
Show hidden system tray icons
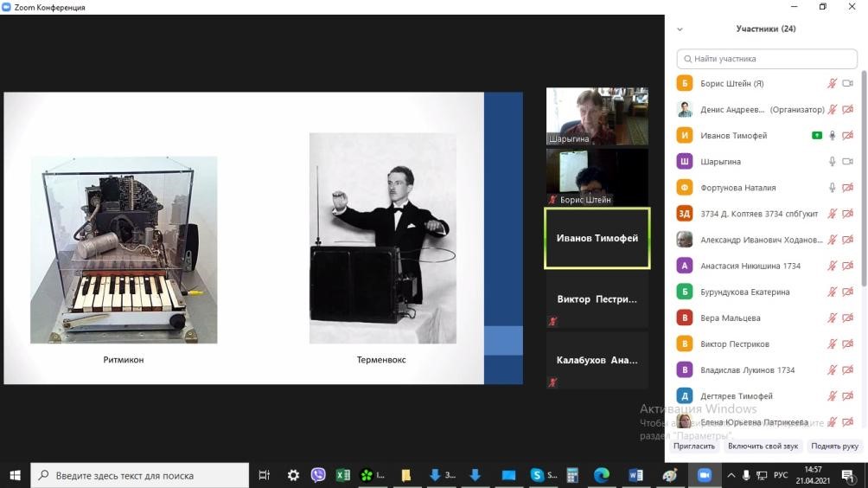[x=731, y=475]
